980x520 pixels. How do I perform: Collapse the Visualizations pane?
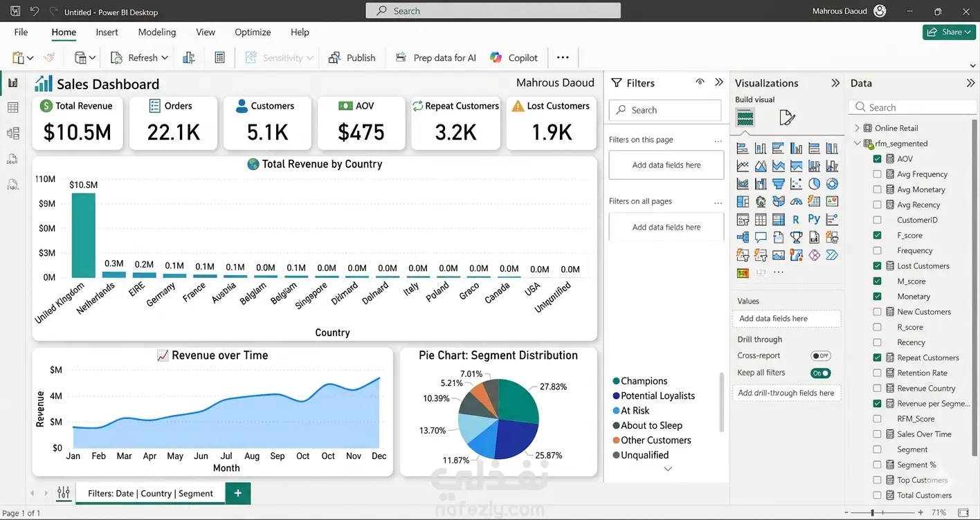click(x=835, y=83)
